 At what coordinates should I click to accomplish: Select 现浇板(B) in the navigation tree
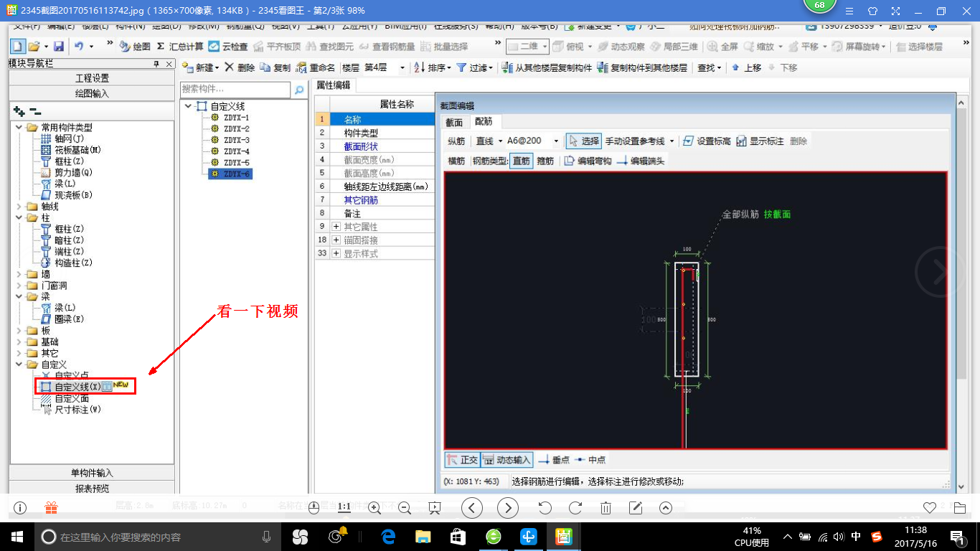point(74,195)
